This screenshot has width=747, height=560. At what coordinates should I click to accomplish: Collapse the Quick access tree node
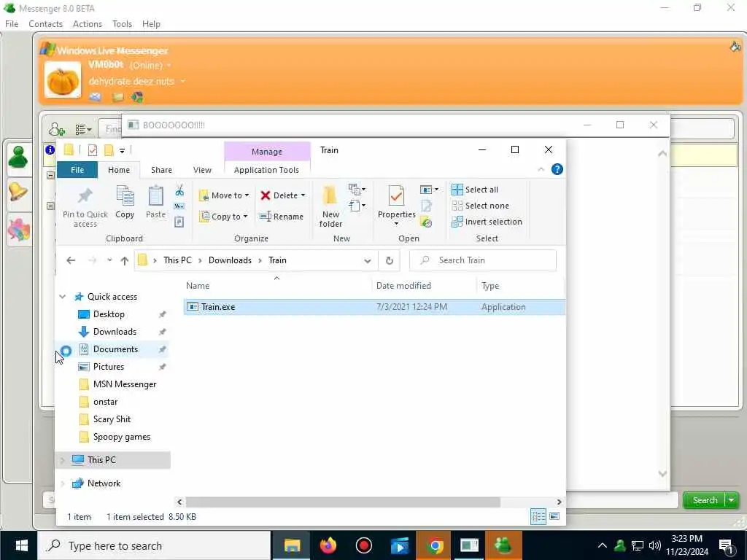63,297
